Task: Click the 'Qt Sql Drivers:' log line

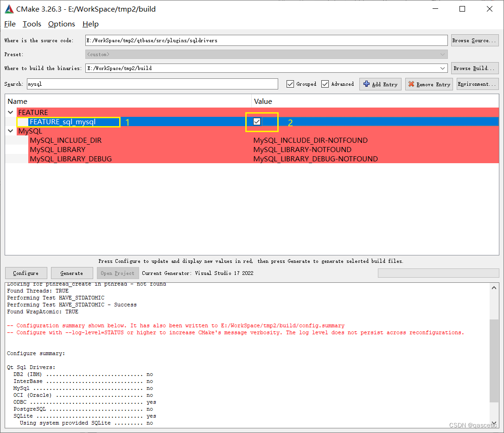Action: click(x=31, y=367)
